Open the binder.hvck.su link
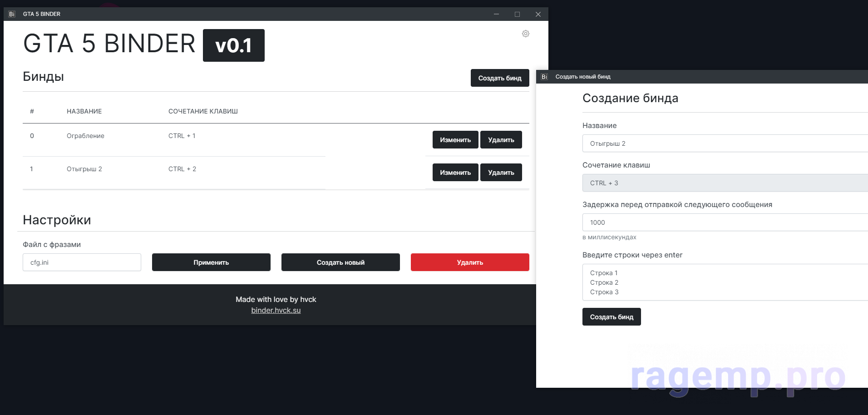Image resolution: width=868 pixels, height=415 pixels. [276, 311]
